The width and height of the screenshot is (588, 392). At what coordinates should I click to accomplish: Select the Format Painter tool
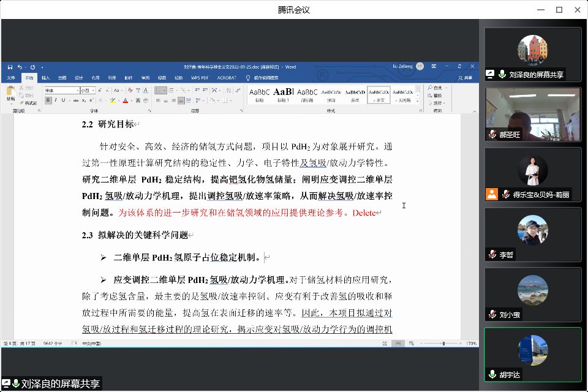coord(28,103)
